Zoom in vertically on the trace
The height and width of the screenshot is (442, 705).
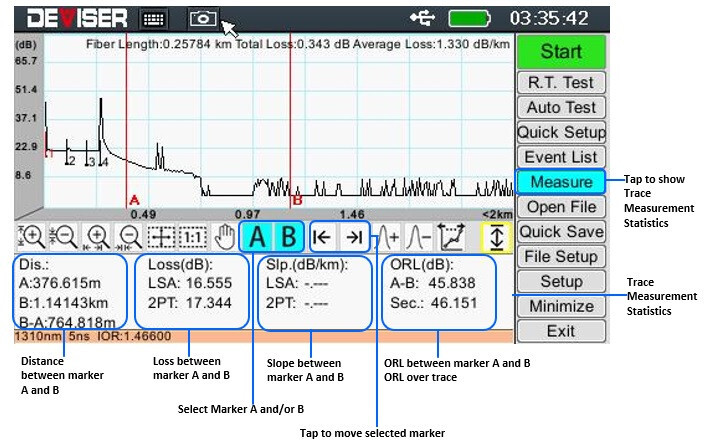[x=31, y=237]
